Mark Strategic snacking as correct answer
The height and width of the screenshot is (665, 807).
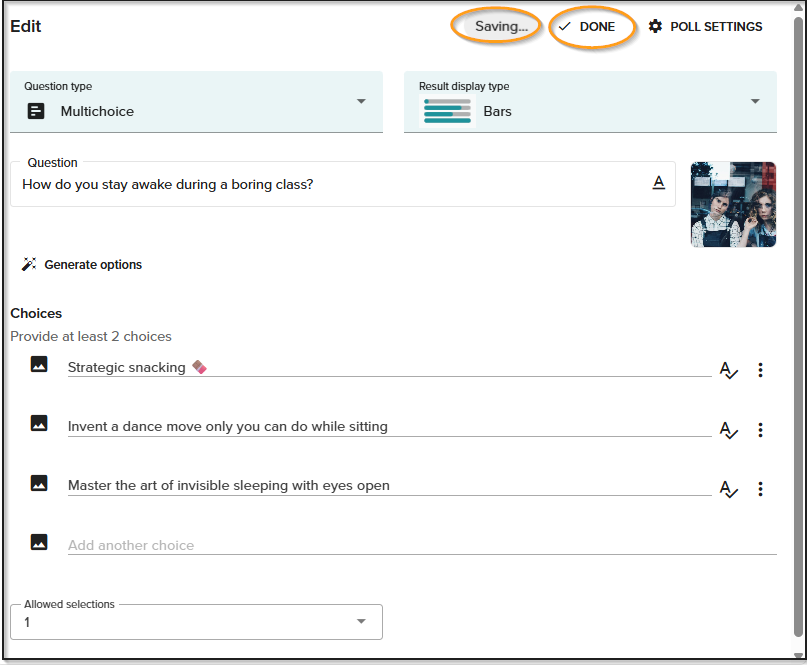(x=728, y=370)
